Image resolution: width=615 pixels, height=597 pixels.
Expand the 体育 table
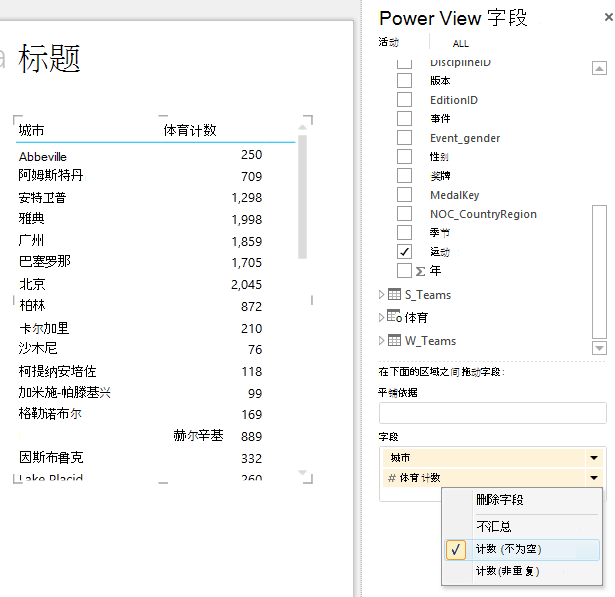point(381,317)
